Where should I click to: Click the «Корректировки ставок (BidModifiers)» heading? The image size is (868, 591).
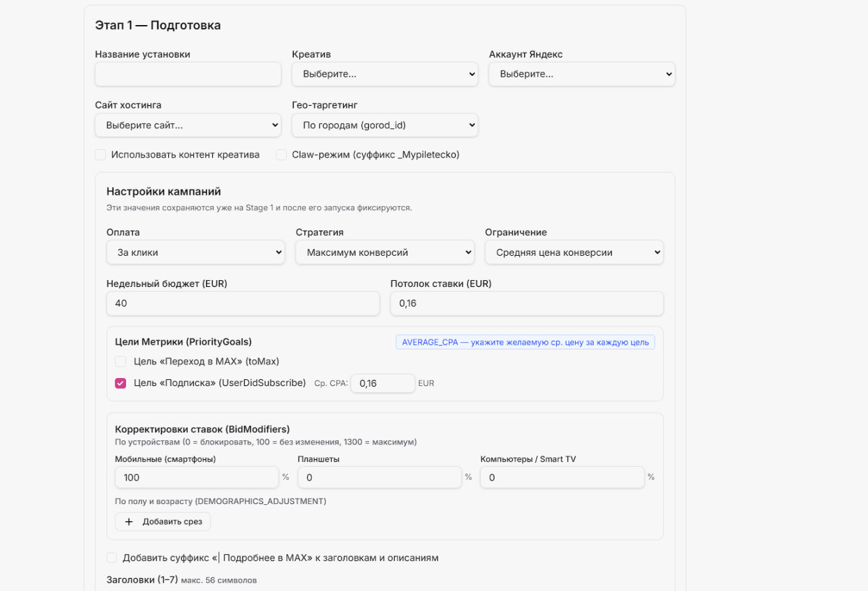(x=203, y=429)
